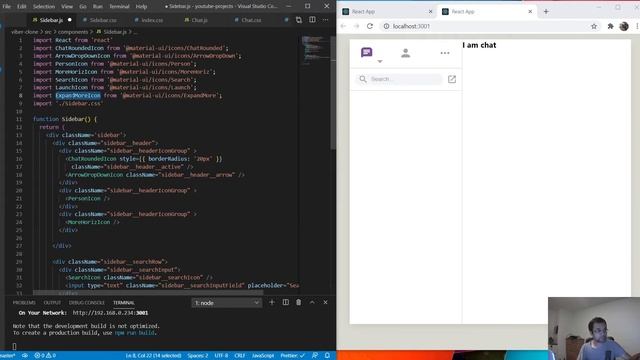640x360 pixels.
Task: Open a new browser tab
Action: [546, 12]
